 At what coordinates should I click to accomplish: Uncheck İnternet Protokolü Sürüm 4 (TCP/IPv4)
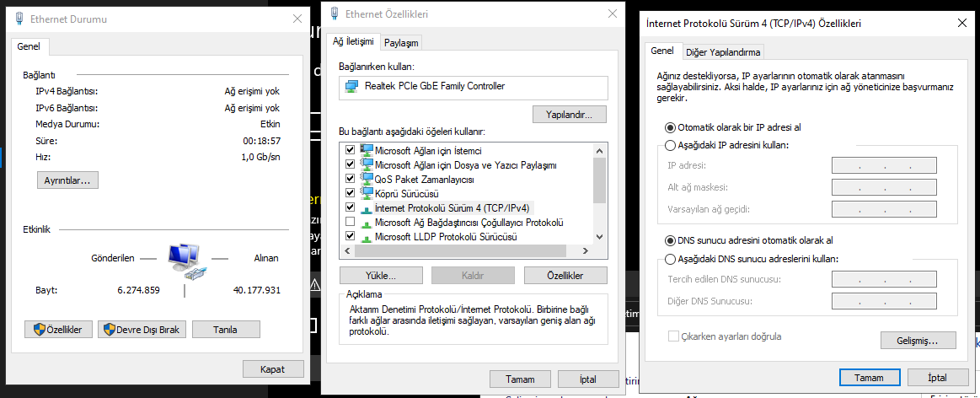click(x=350, y=207)
